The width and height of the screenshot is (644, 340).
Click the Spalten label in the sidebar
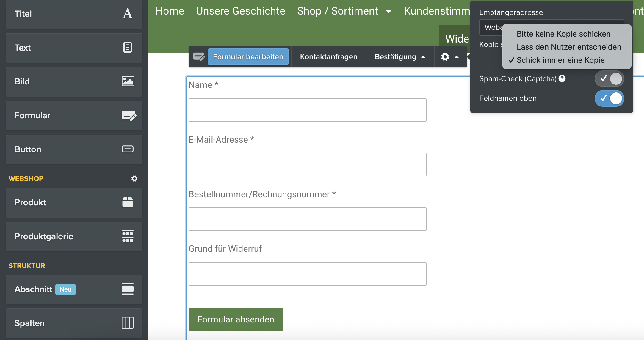[x=29, y=323]
